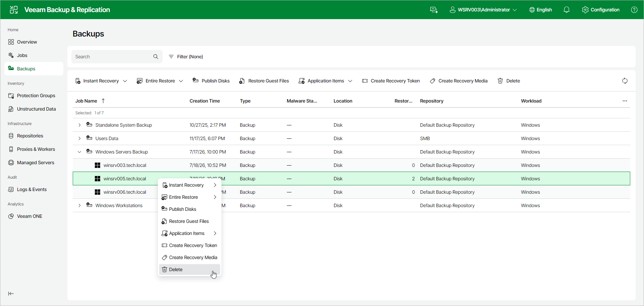This screenshot has height=306, width=644.
Task: Select the winsrv006.tech.local row name
Action: (x=125, y=192)
